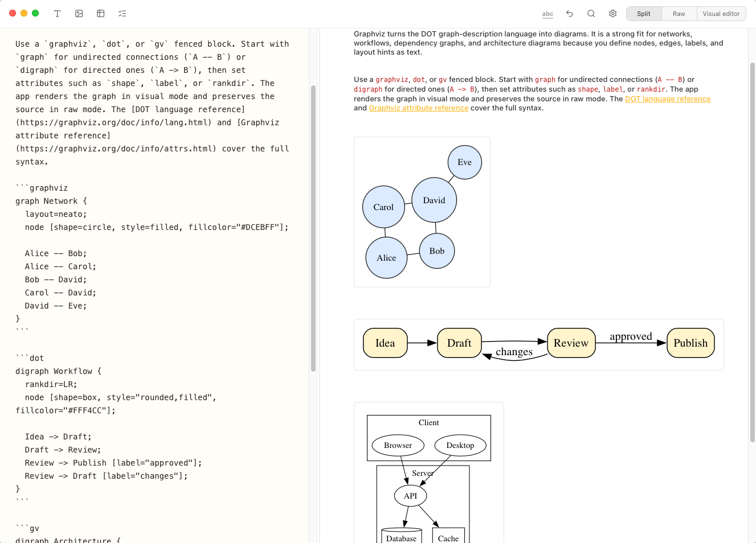The width and height of the screenshot is (756, 543).
Task: Insert text heading with the T icon
Action: click(57, 14)
